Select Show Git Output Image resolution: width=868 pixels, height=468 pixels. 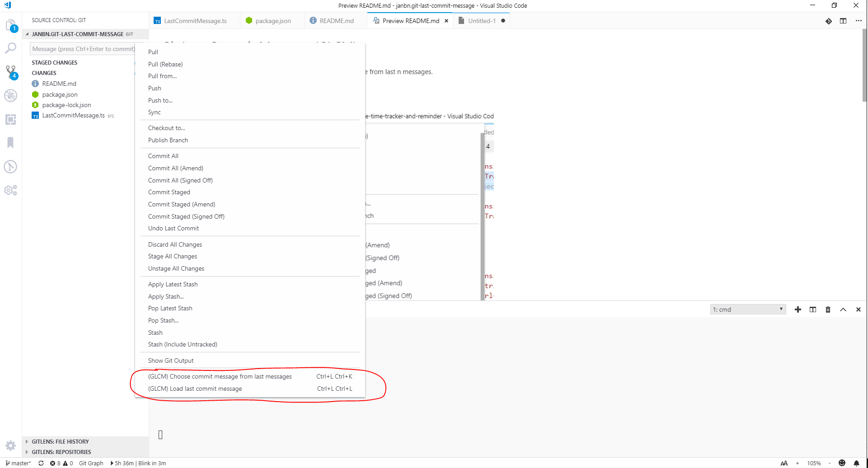[250, 360]
